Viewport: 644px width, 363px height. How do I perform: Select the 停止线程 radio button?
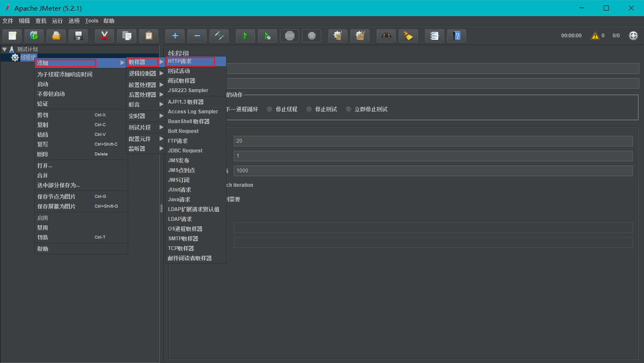tap(269, 109)
